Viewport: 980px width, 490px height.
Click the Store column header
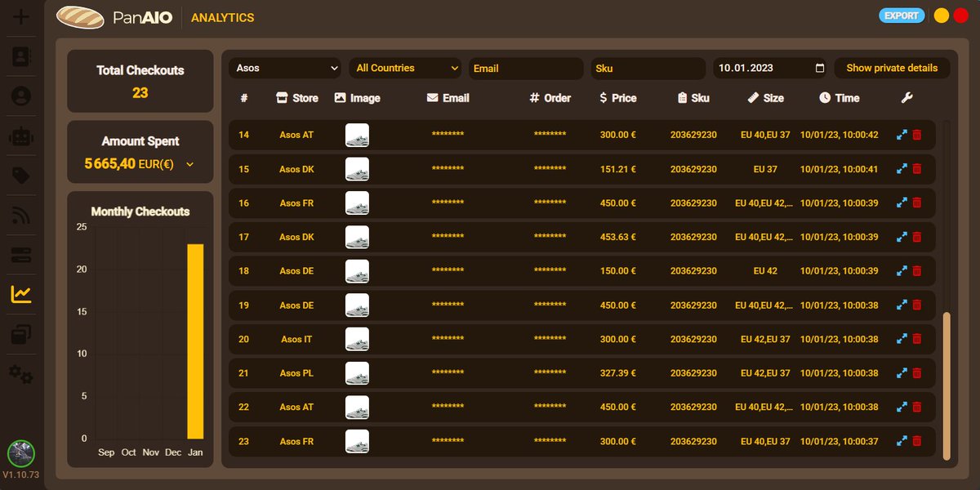point(297,98)
